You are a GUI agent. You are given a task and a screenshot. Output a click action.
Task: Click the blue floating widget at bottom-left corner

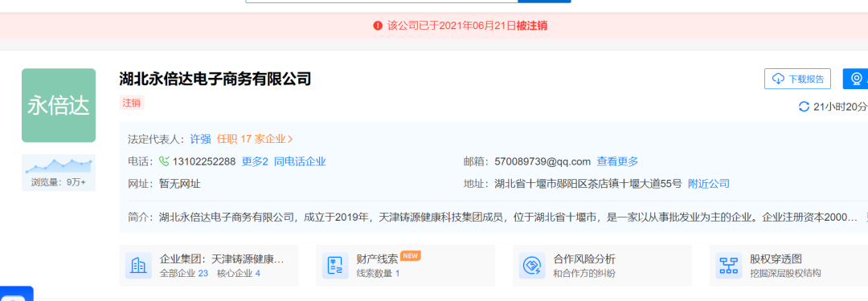[17, 294]
